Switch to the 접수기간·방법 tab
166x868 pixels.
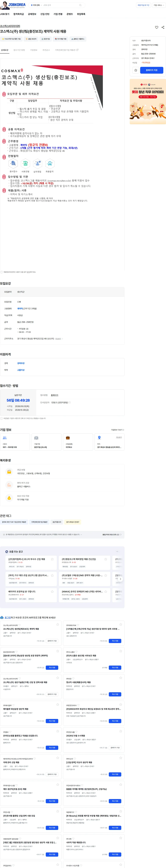coord(19,50)
